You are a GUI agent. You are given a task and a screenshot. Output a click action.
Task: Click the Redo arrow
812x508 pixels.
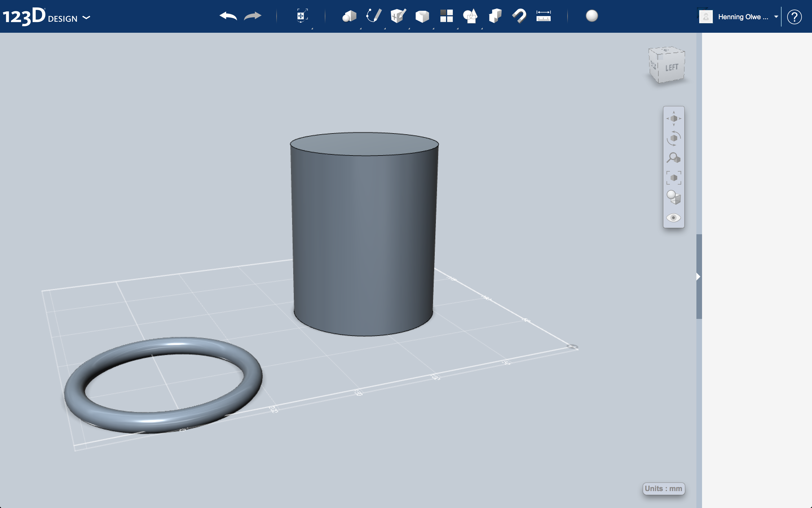click(253, 16)
